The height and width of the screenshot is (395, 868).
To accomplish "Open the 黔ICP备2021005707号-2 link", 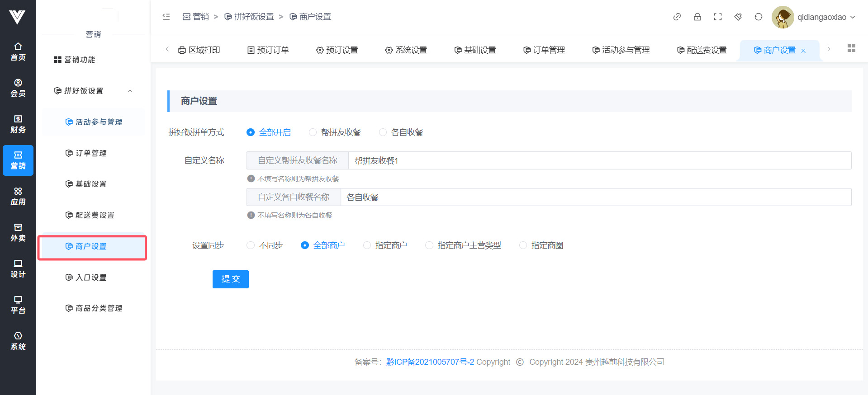I will coord(430,362).
